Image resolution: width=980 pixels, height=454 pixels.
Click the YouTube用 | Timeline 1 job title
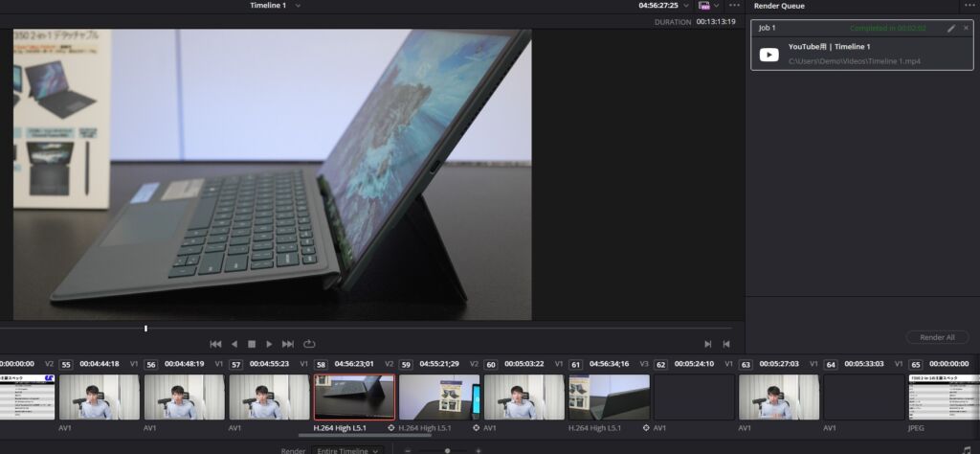pyautogui.click(x=829, y=47)
